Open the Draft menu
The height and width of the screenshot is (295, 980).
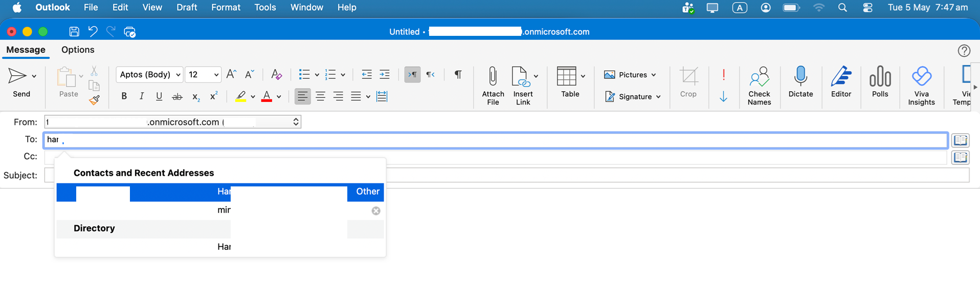(187, 7)
